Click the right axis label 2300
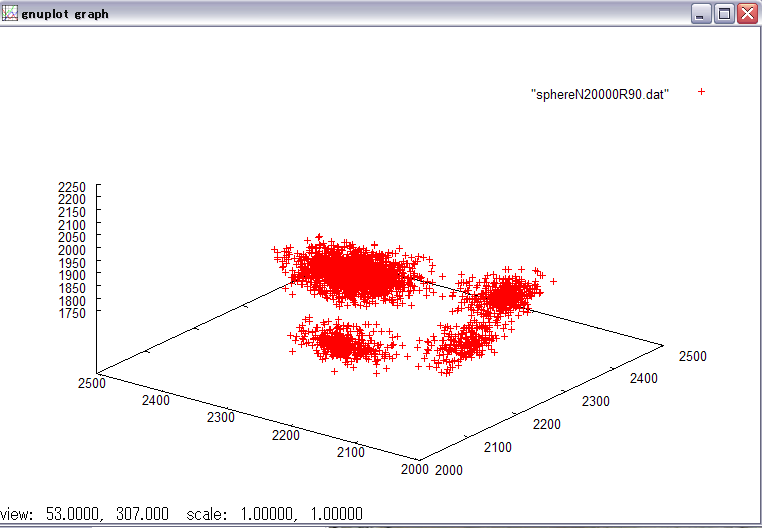 [595, 401]
